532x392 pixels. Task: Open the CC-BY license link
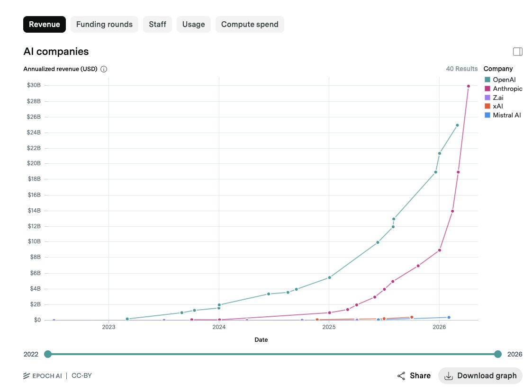(81, 376)
